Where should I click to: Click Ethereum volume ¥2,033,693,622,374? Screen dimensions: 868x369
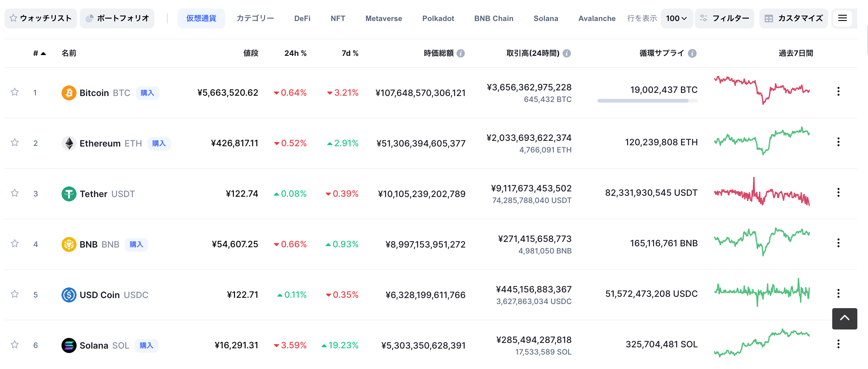point(529,138)
